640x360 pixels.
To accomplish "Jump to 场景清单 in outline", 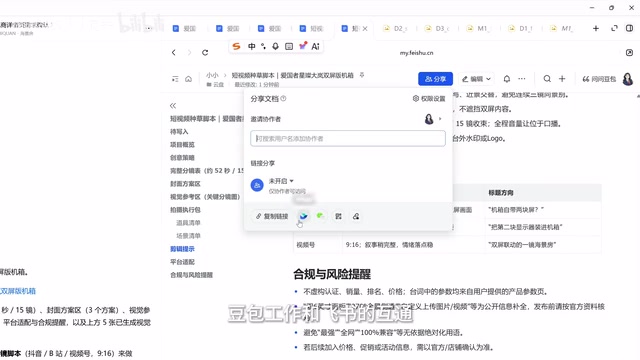I will [188, 236].
